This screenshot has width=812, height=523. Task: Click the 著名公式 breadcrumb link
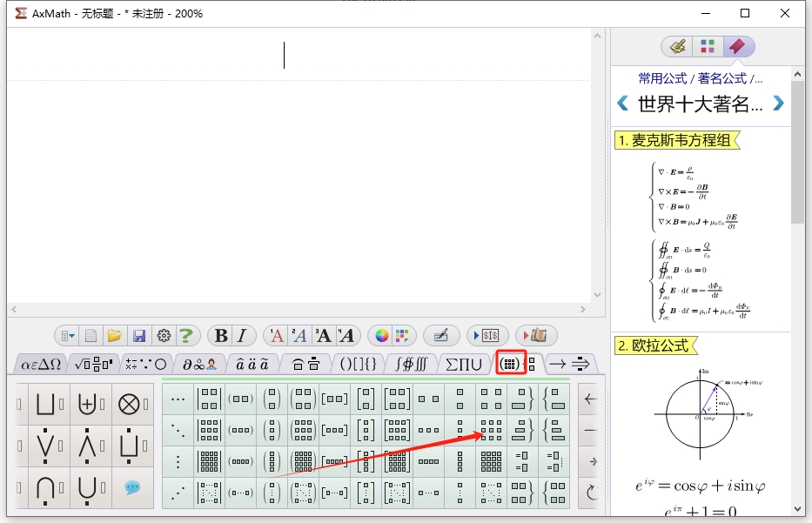(723, 77)
